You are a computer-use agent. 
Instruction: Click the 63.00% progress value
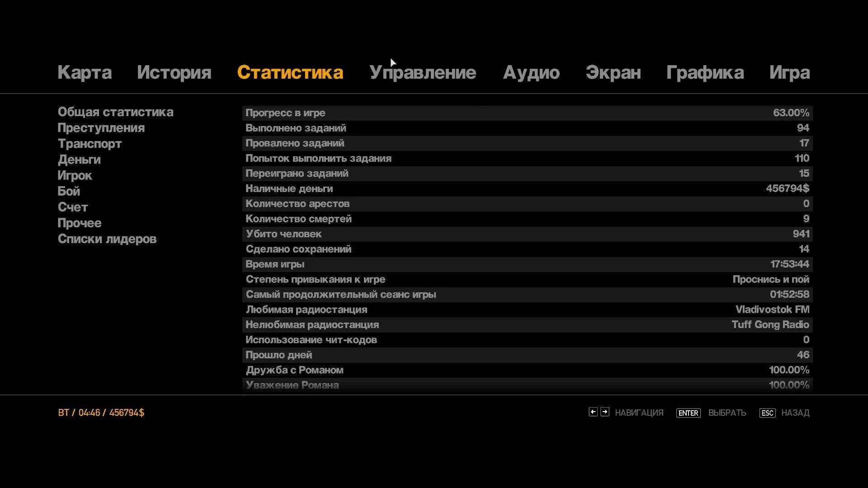(x=791, y=113)
